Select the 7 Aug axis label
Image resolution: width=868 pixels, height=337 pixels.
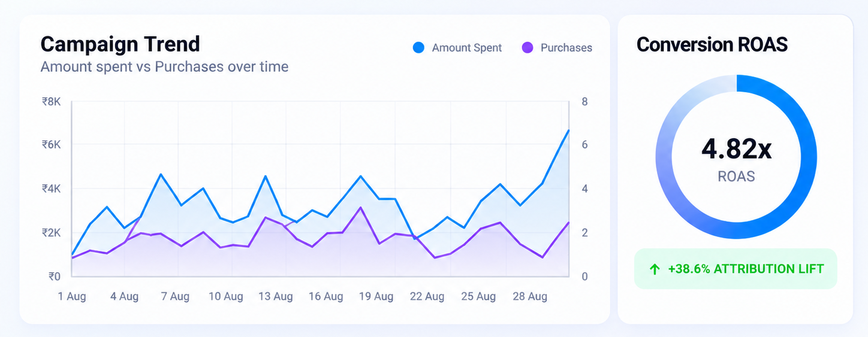pyautogui.click(x=176, y=296)
